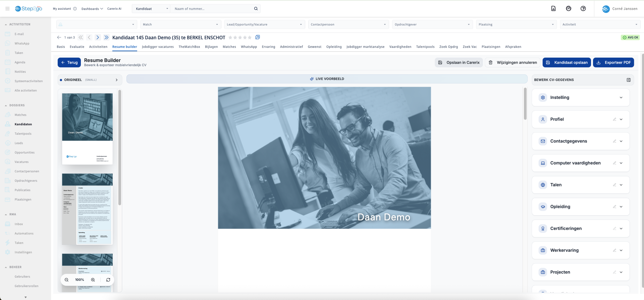Select the second CV page thumbnail
This screenshot has width=644, height=300.
click(87, 209)
